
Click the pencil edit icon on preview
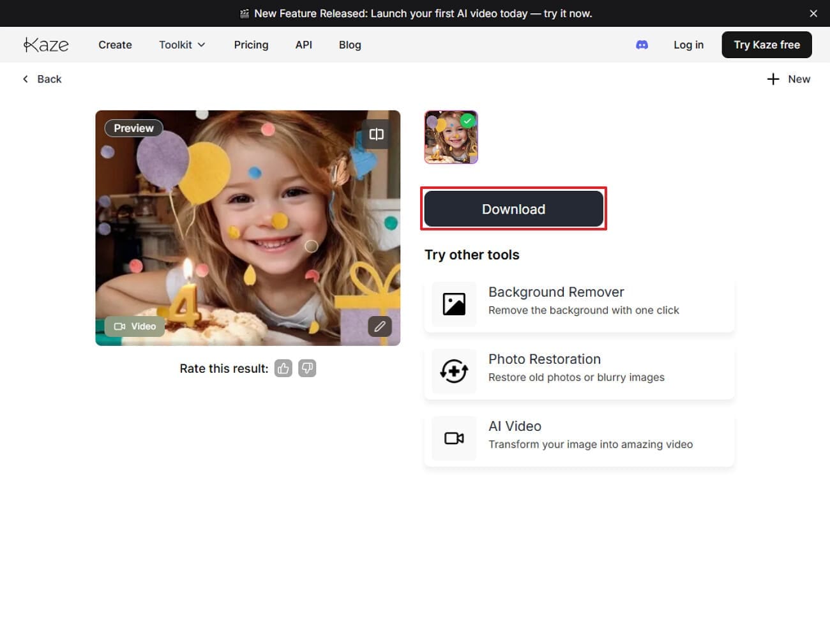380,326
